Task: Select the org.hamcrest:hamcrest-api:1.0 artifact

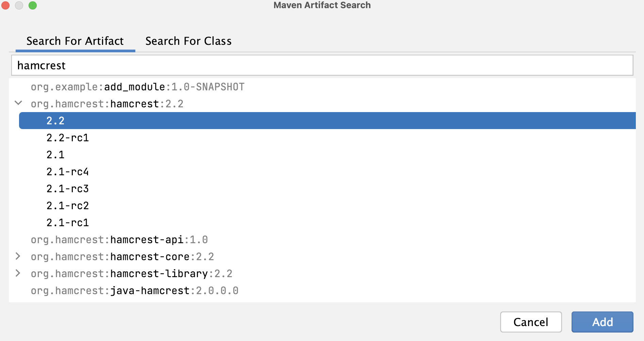Action: point(119,239)
